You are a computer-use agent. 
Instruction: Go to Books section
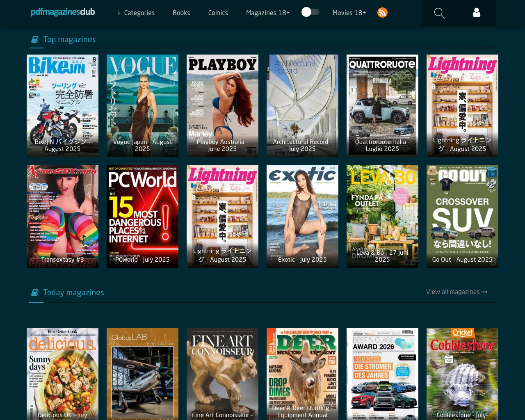click(x=181, y=13)
